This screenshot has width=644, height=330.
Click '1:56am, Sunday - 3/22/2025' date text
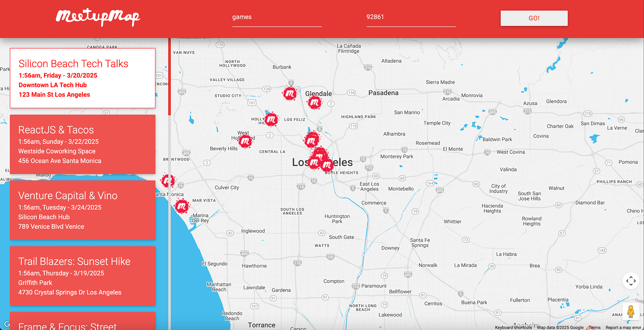(58, 142)
